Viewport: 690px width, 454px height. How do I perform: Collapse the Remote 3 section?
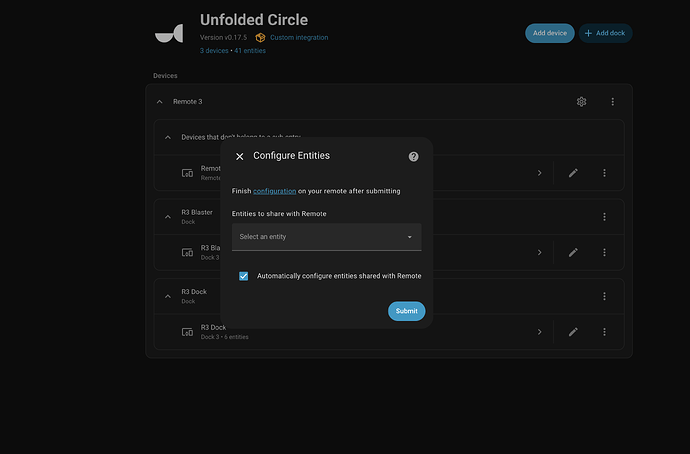(x=159, y=102)
